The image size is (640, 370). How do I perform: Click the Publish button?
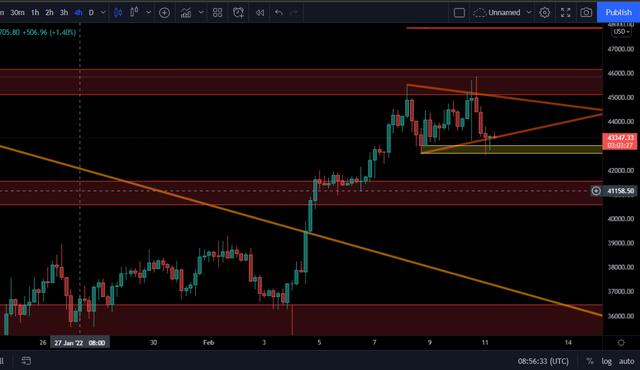618,12
